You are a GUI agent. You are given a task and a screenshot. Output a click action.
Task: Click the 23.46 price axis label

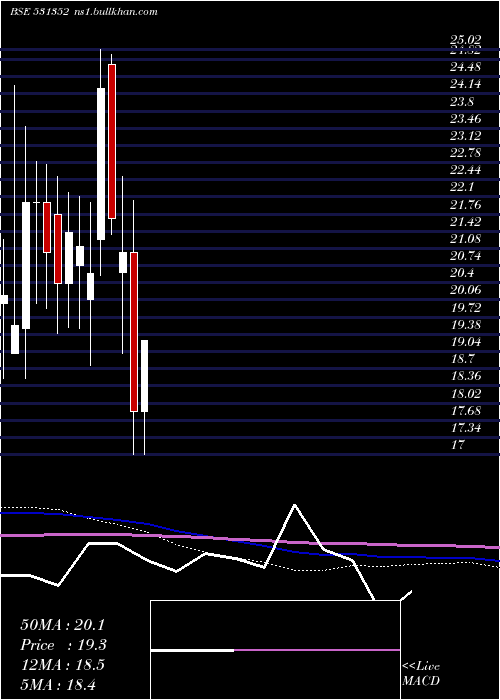(466, 119)
